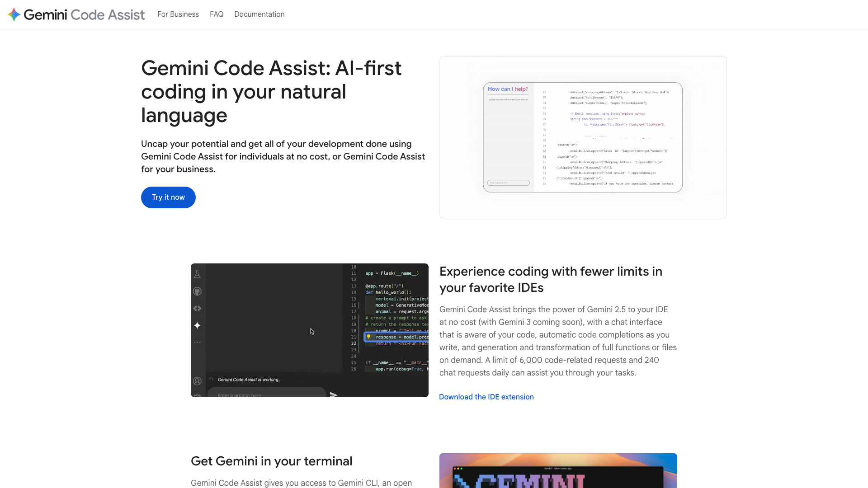Select the Gemini spark icon in IDE sidebar
The image size is (868, 488).
197,325
